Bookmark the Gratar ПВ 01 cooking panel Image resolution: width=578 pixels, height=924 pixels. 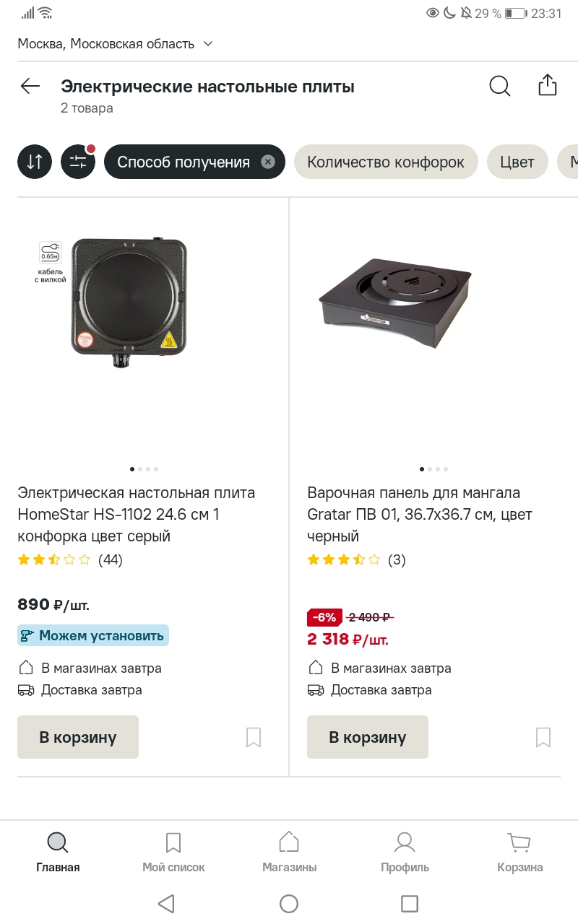pyautogui.click(x=543, y=737)
